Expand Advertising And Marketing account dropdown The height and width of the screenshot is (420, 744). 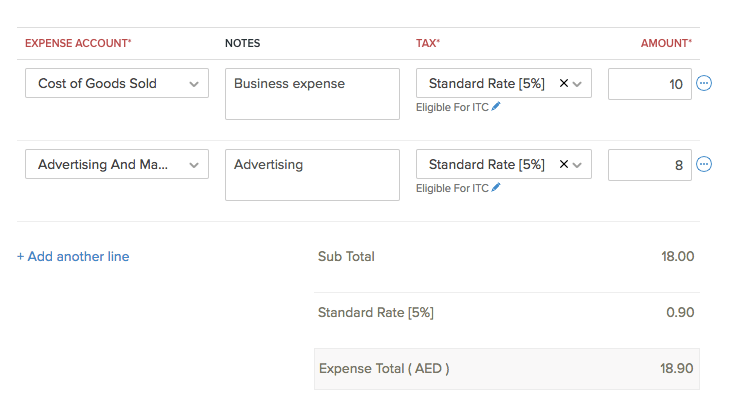[194, 164]
